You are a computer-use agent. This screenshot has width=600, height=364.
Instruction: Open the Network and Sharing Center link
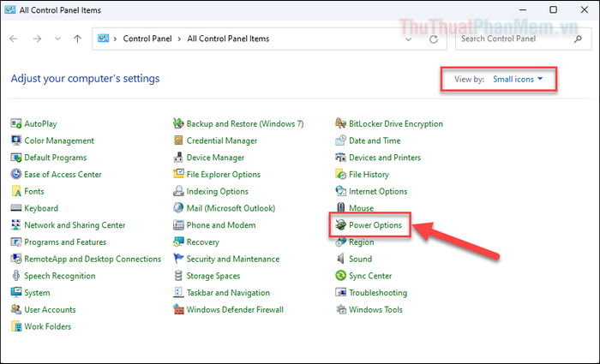tap(75, 225)
